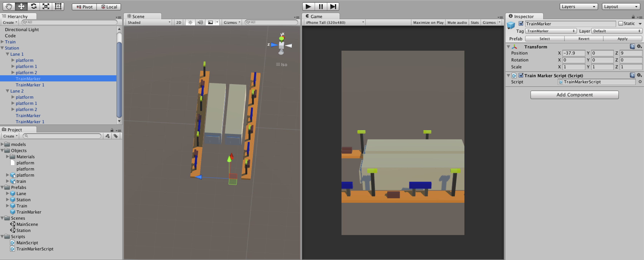Toggle Local handle rotation

(x=109, y=7)
